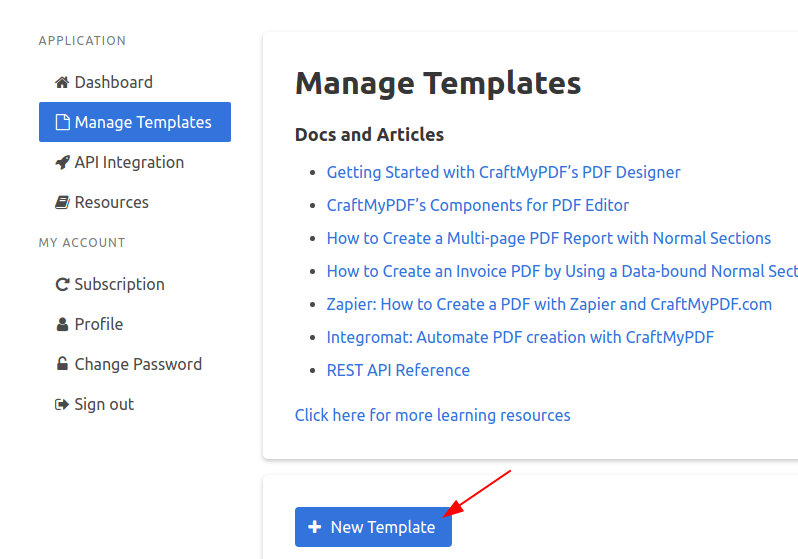
Task: Open Getting Started with PDF Designer article
Action: pos(503,172)
